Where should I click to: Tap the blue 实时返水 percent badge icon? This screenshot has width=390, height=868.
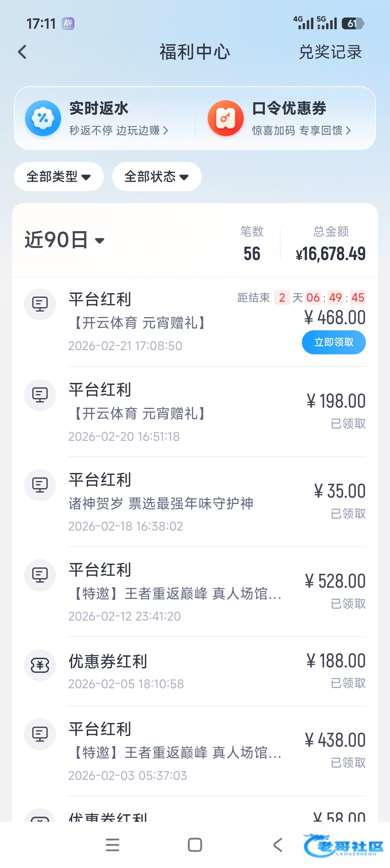(x=43, y=118)
